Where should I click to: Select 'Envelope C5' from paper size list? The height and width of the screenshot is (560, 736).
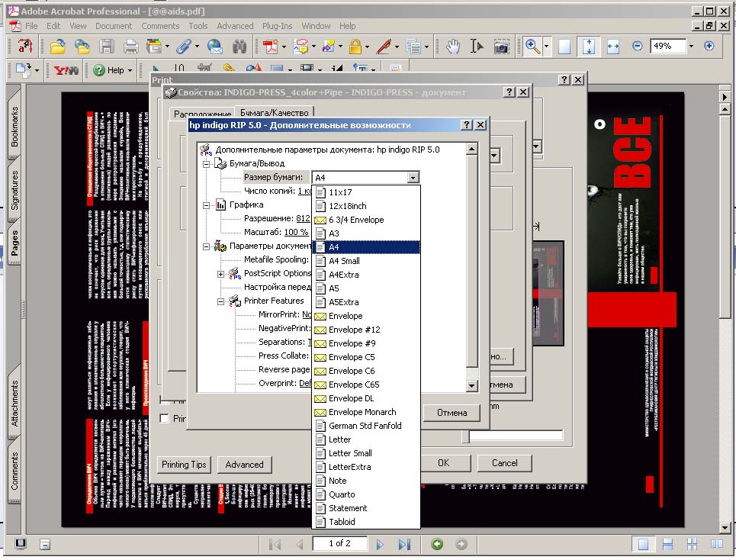click(366, 357)
